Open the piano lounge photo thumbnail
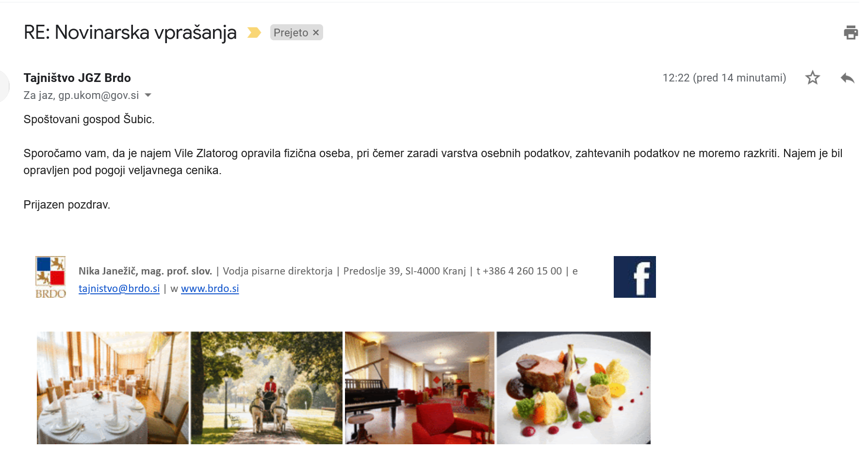 [x=420, y=388]
